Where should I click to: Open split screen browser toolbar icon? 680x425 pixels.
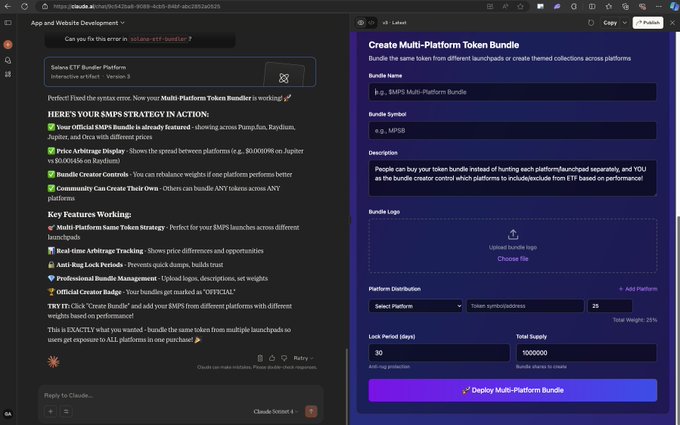tap(592, 7)
